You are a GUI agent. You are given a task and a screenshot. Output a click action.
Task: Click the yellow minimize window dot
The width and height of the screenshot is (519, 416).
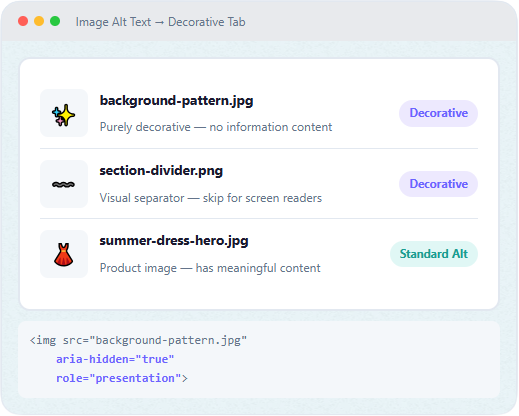click(x=39, y=21)
